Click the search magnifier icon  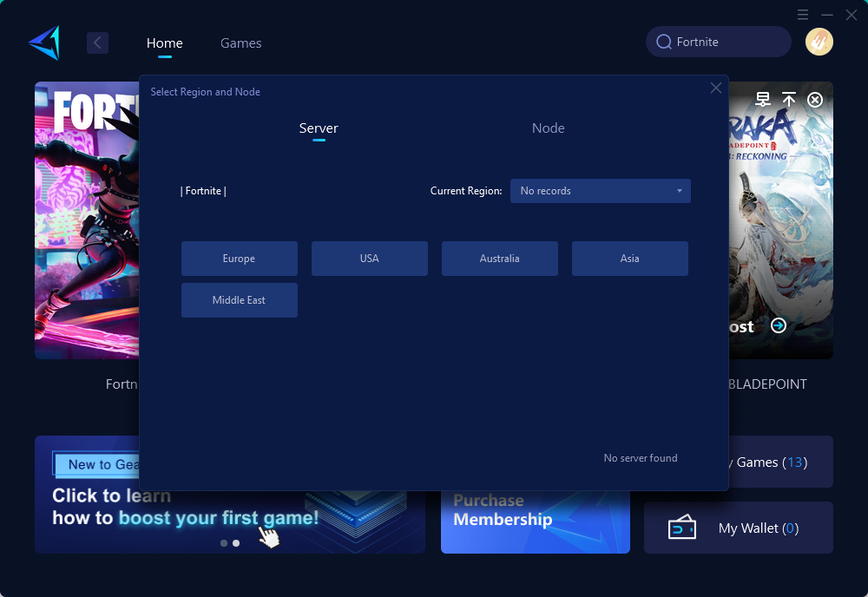pos(664,42)
